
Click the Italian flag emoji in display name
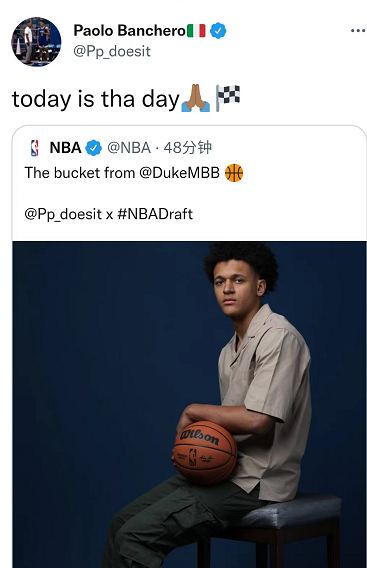pos(196,30)
